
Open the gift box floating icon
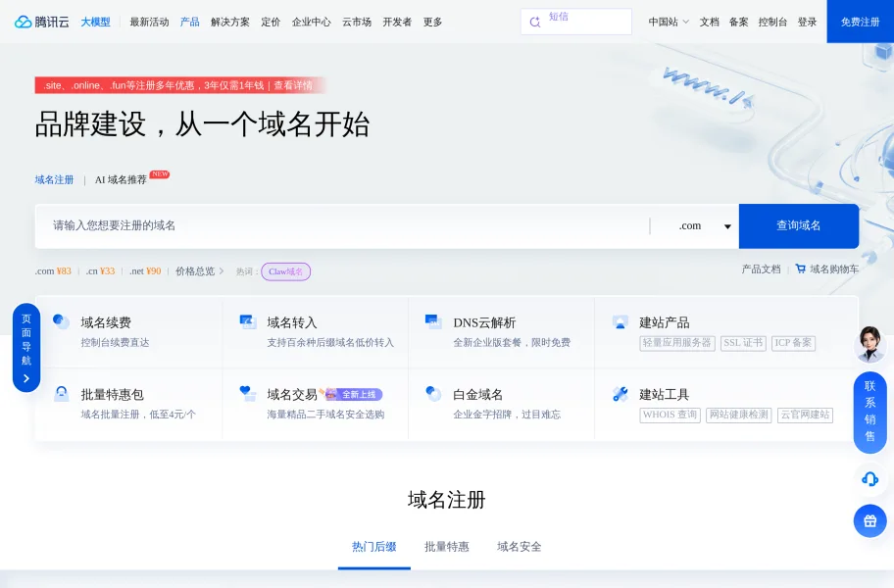point(869,520)
